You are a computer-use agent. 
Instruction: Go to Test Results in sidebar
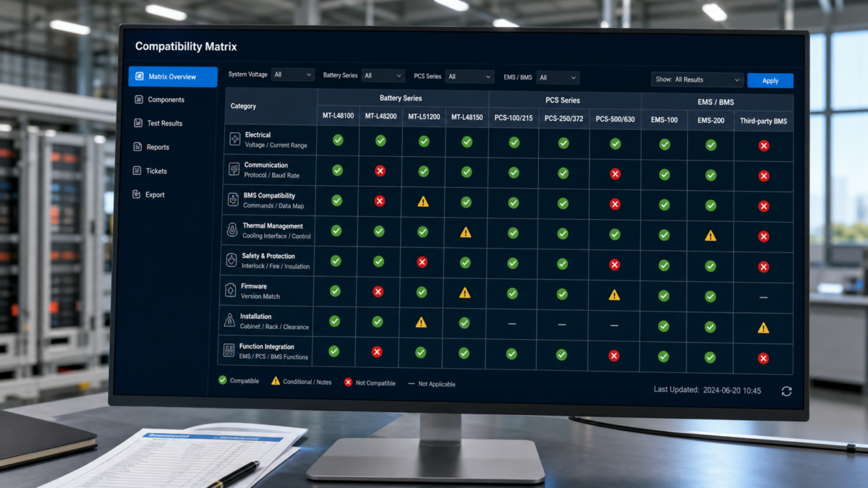(158, 124)
